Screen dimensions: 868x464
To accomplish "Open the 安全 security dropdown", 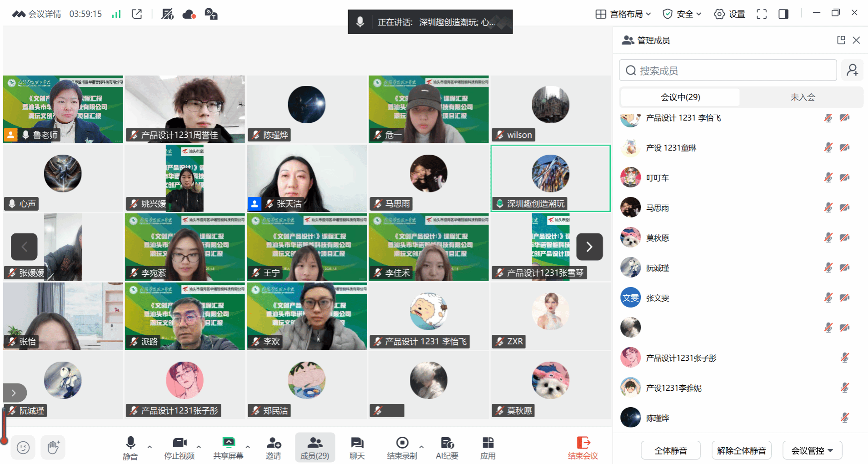I will (x=682, y=14).
